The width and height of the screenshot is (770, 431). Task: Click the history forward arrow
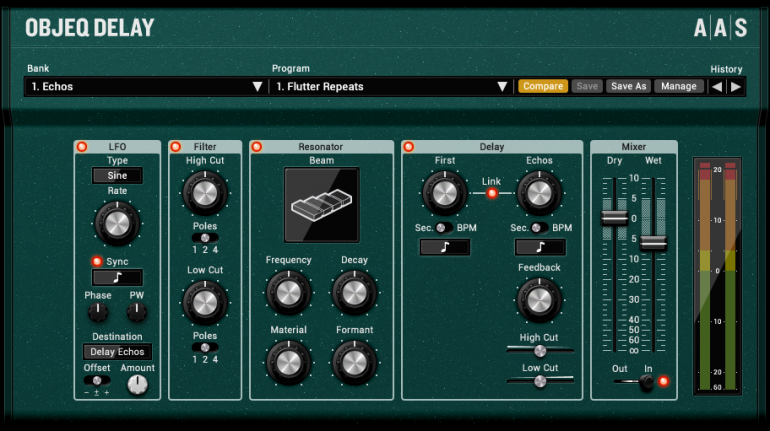tap(736, 87)
